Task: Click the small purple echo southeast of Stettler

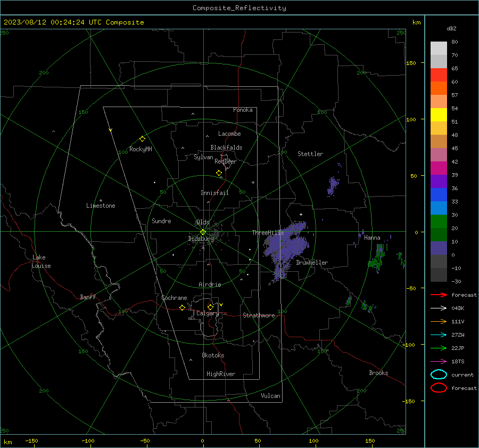Action: tap(333, 186)
